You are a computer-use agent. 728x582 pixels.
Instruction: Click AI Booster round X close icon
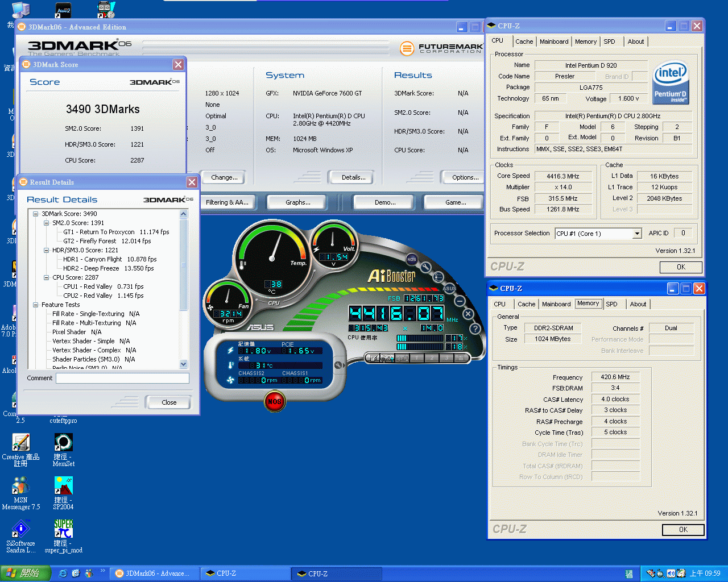468,314
